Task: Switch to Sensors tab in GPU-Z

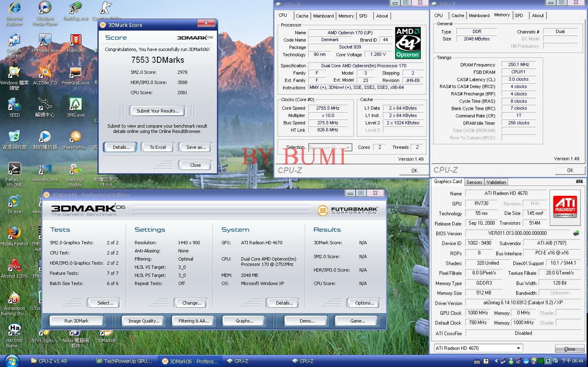Action: (x=474, y=182)
